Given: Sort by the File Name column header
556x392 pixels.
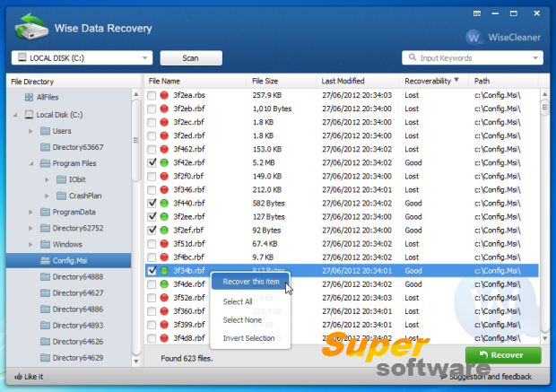Looking at the screenshot, I should [195, 81].
